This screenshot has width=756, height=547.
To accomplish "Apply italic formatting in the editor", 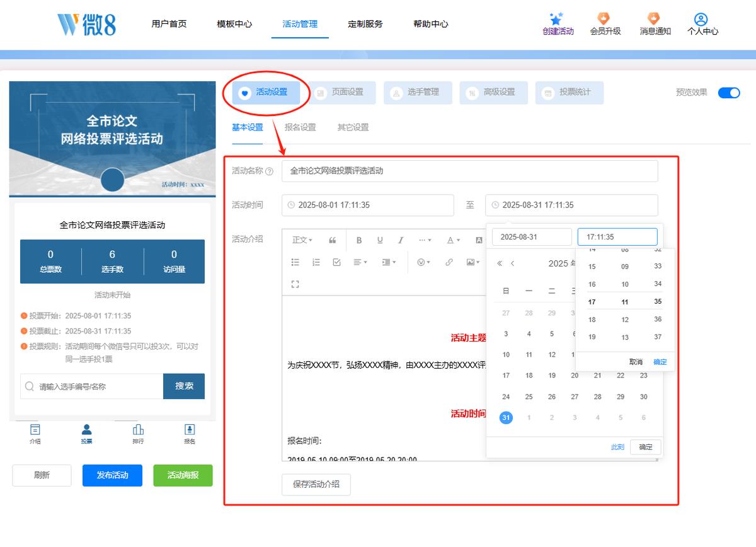I will [x=401, y=240].
